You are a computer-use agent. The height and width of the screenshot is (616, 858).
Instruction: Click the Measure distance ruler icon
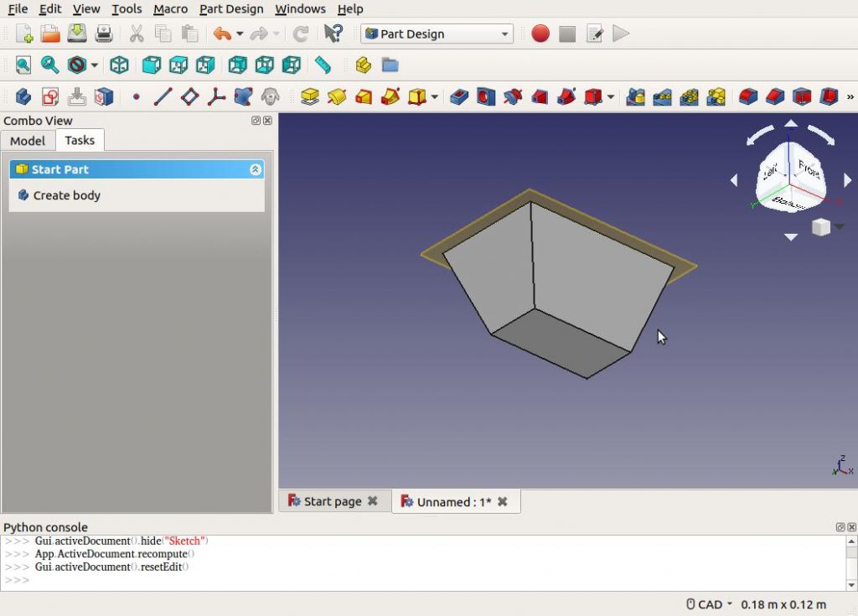click(323, 65)
